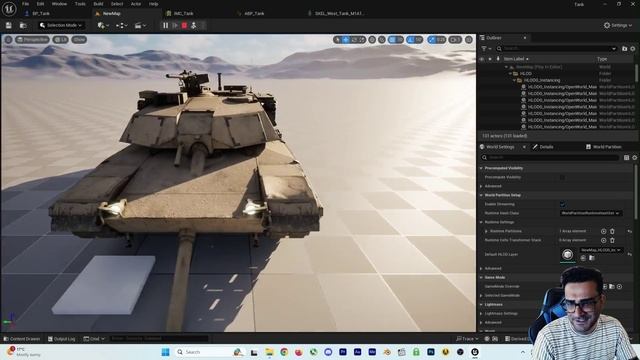This screenshot has width=640, height=360.
Task: Open the Windows Start menu
Action: coord(165,352)
